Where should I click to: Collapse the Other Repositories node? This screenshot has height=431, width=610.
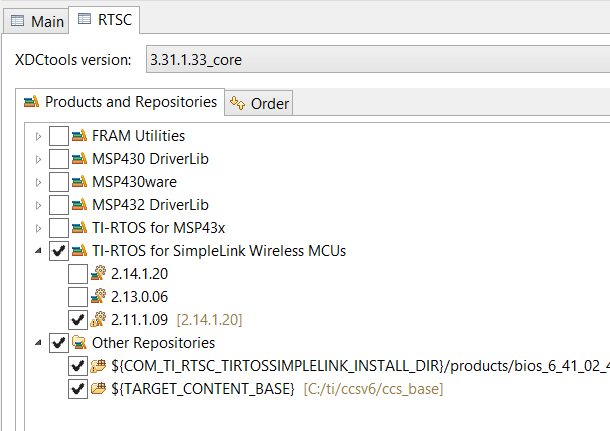(x=39, y=343)
